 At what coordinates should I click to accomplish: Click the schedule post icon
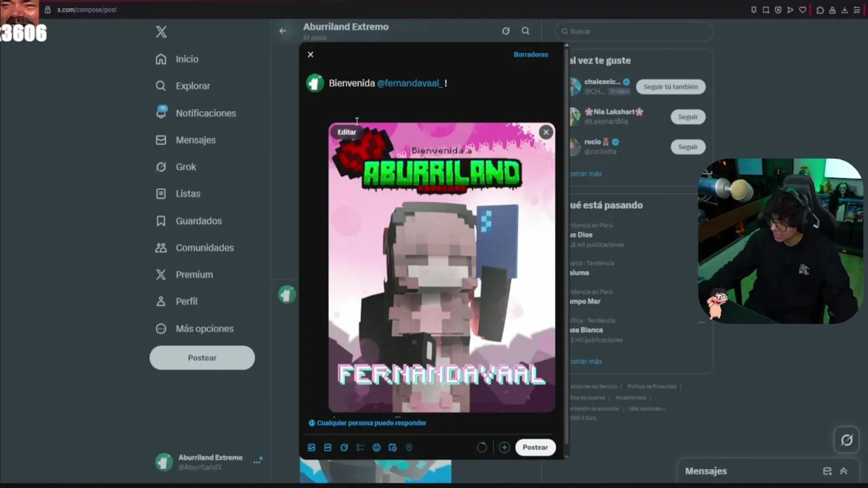(x=393, y=447)
